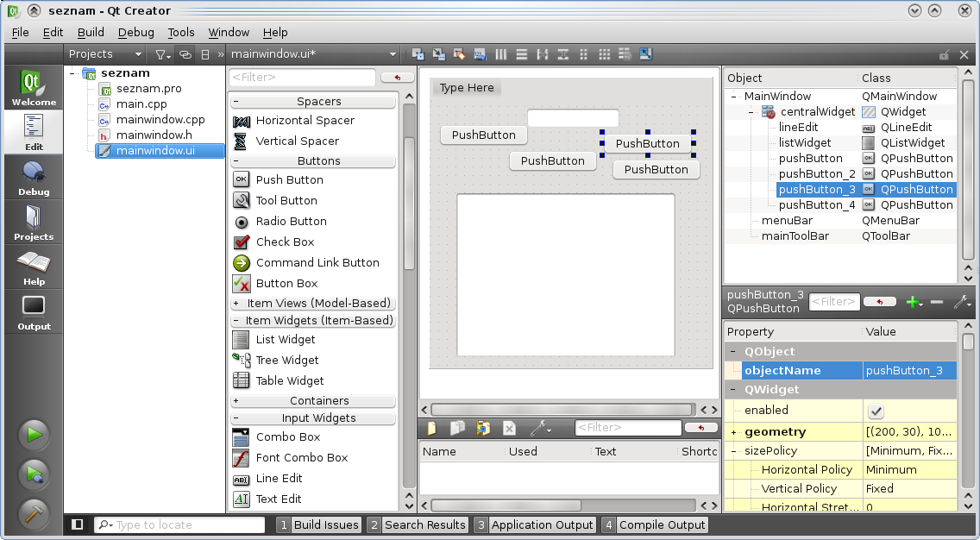The width and height of the screenshot is (980, 540).
Task: Open the Edit menu
Action: point(53,33)
